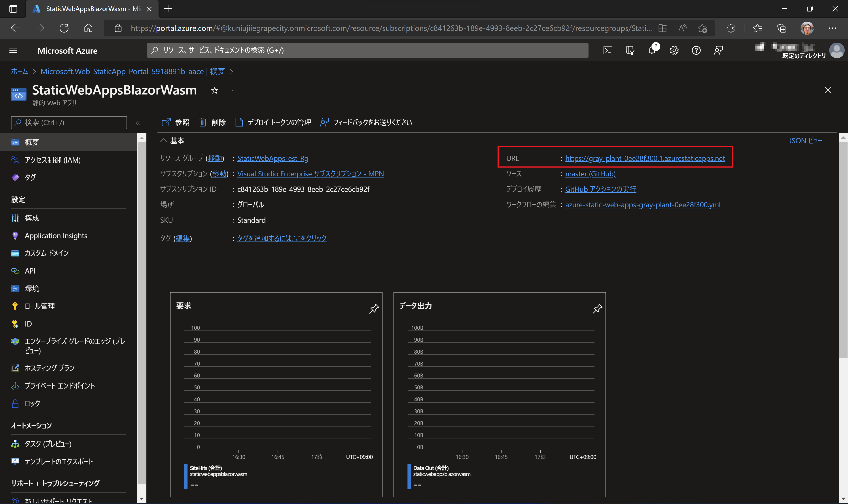Image resolution: width=848 pixels, height=504 pixels.
Task: Open the notifications bell
Action: (x=652, y=50)
